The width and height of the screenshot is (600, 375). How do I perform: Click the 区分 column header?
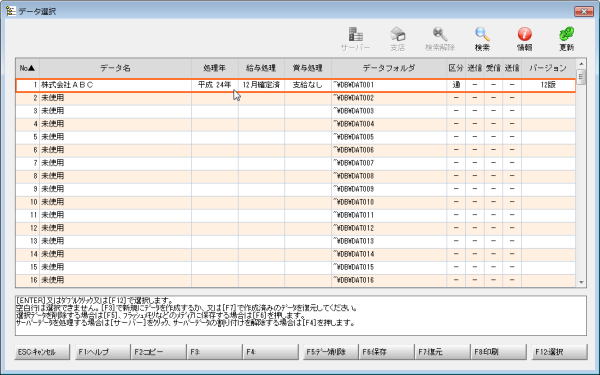coord(456,68)
